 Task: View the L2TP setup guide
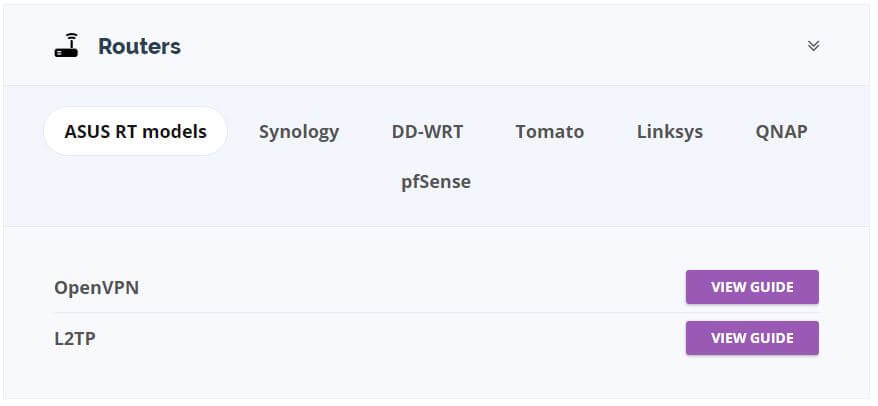[752, 338]
